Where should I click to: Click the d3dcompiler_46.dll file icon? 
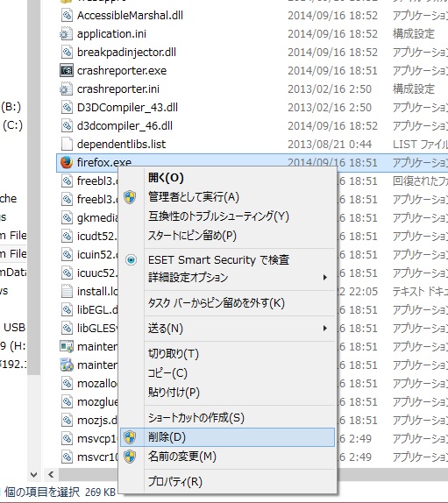(x=67, y=126)
